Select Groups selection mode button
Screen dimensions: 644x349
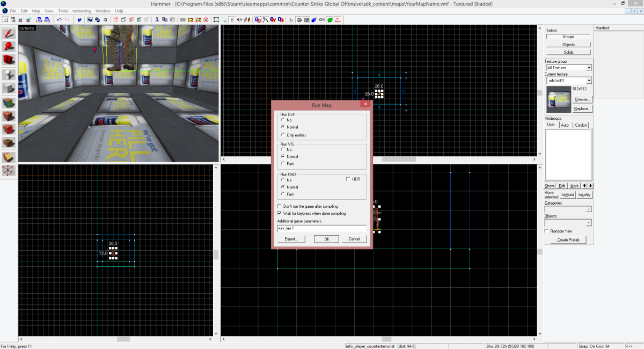click(x=568, y=37)
